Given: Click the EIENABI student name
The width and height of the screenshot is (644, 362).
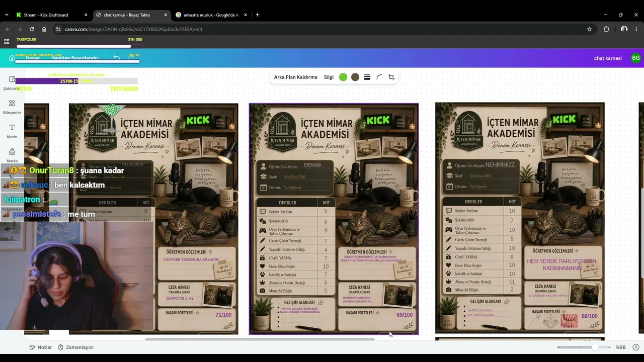Looking at the screenshot, I should click(x=312, y=165).
